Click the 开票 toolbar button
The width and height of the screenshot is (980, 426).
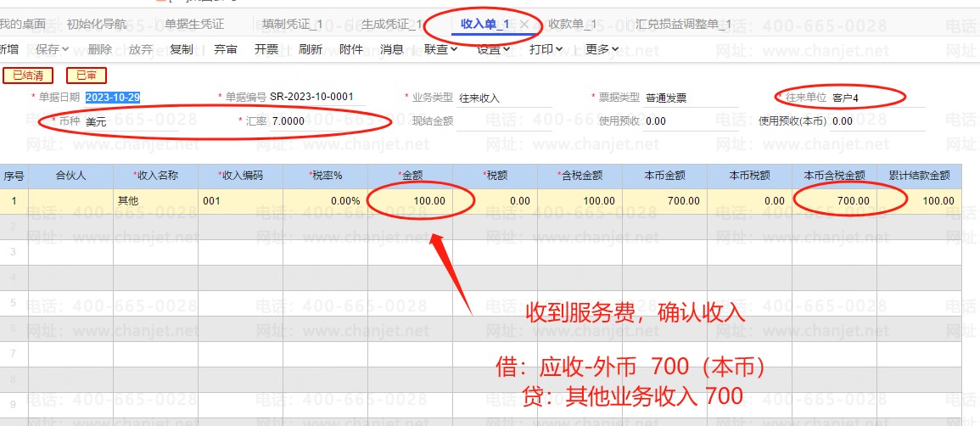pos(266,49)
